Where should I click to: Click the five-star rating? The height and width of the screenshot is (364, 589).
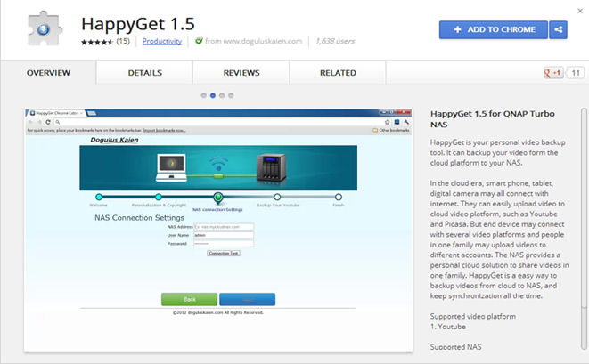click(x=97, y=42)
